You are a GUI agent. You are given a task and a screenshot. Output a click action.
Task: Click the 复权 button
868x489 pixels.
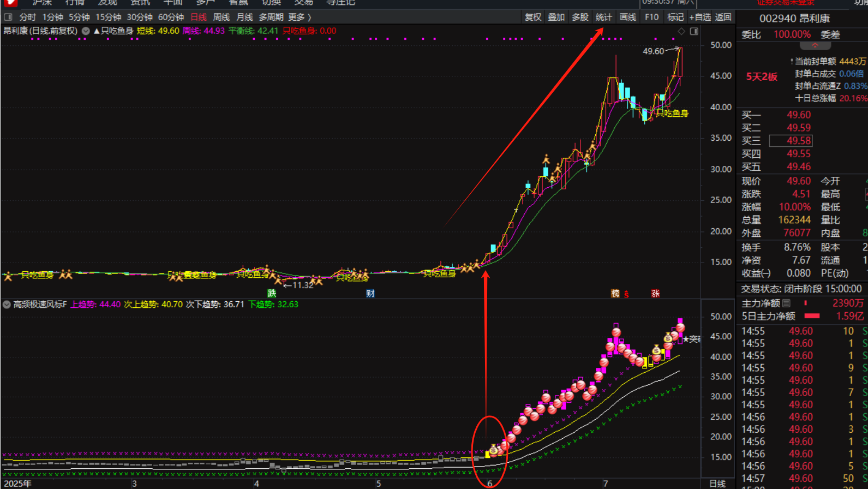coord(532,17)
